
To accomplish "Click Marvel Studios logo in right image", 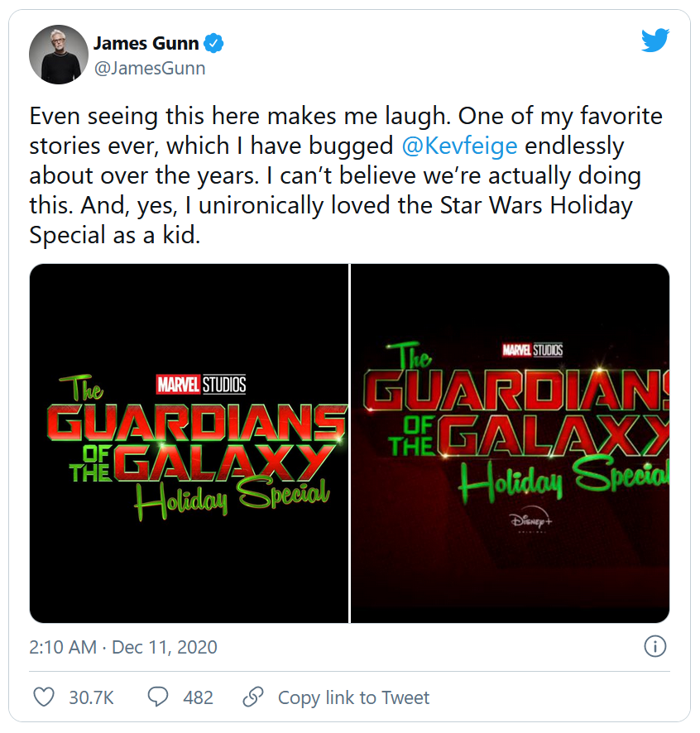I will coord(533,351).
